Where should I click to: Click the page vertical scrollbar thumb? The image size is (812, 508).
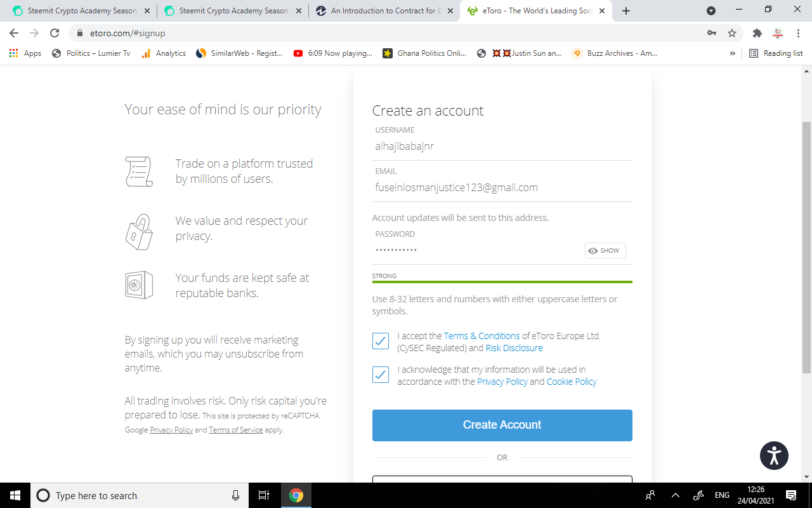[806, 246]
